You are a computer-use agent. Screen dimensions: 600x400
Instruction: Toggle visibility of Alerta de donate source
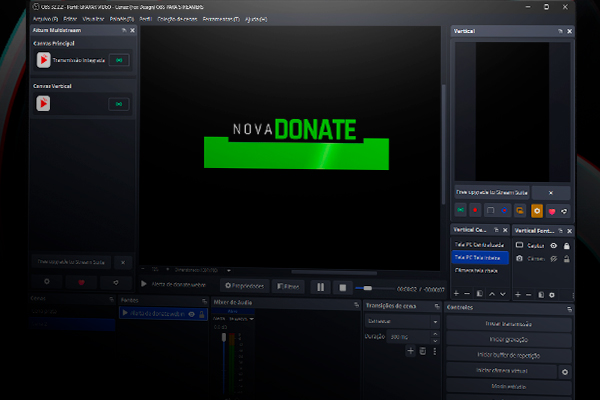192,314
